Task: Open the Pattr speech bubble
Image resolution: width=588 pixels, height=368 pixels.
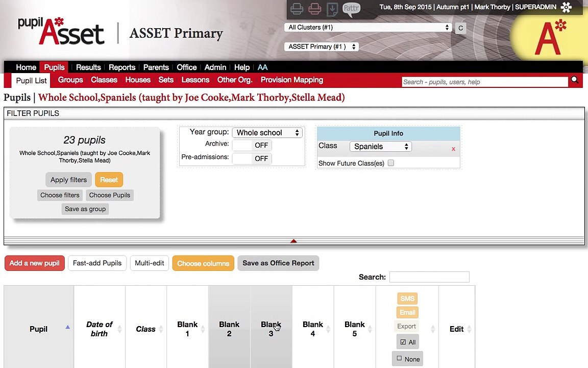Action: coord(351,9)
